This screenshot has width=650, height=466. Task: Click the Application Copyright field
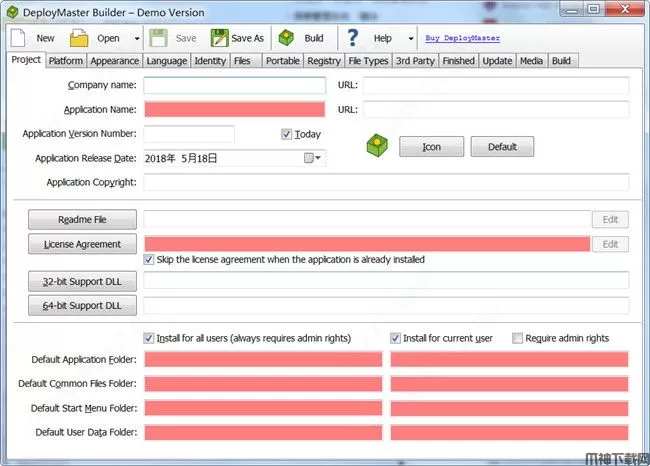pyautogui.click(x=386, y=182)
